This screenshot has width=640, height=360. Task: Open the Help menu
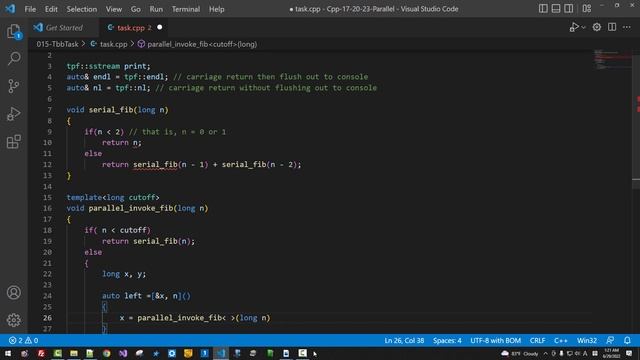pyautogui.click(x=216, y=9)
